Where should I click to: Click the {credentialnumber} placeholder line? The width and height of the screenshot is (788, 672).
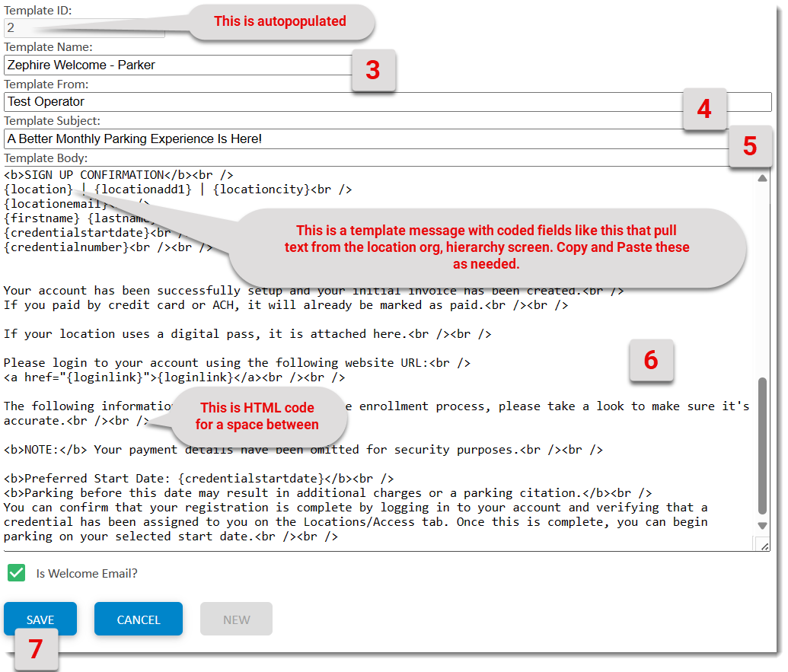pos(108,247)
